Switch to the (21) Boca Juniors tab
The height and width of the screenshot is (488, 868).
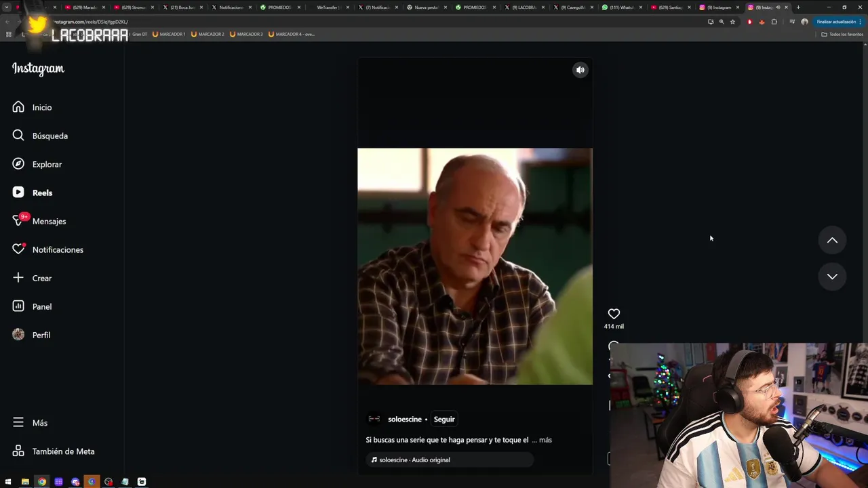pyautogui.click(x=182, y=7)
